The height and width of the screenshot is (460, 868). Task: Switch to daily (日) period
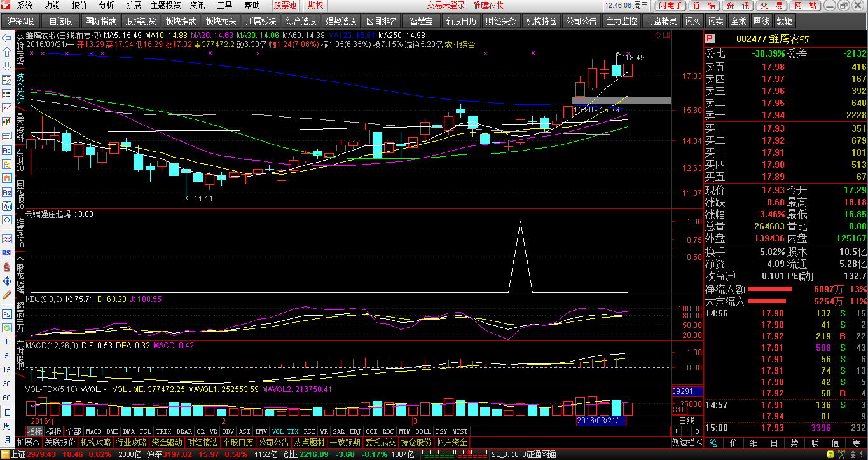pos(6,412)
